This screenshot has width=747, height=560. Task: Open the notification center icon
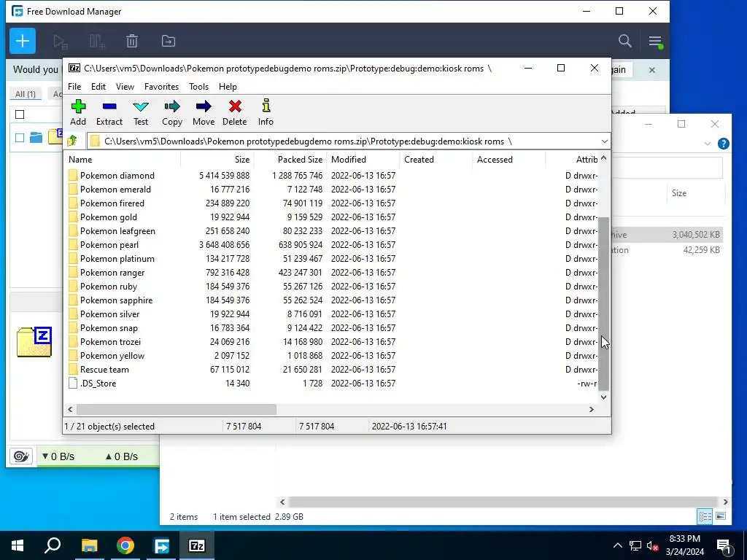tap(724, 545)
